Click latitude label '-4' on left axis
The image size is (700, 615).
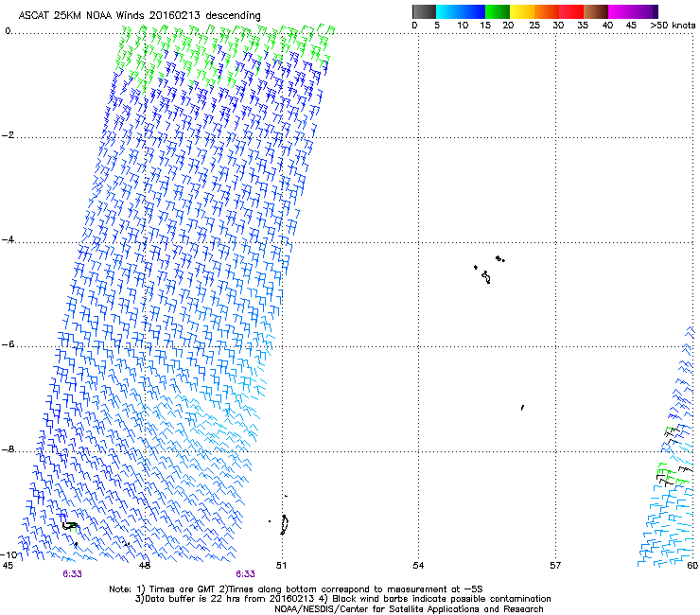point(8,239)
